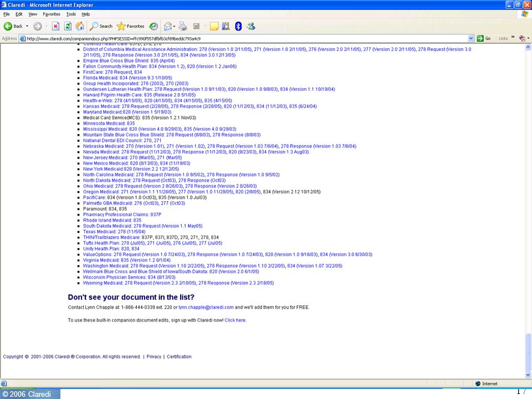Open the Favorites star button
532x399 pixels.
pos(131,26)
